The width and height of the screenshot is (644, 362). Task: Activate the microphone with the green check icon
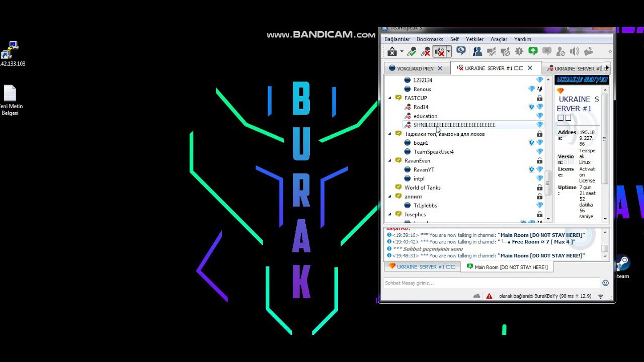[x=412, y=52]
